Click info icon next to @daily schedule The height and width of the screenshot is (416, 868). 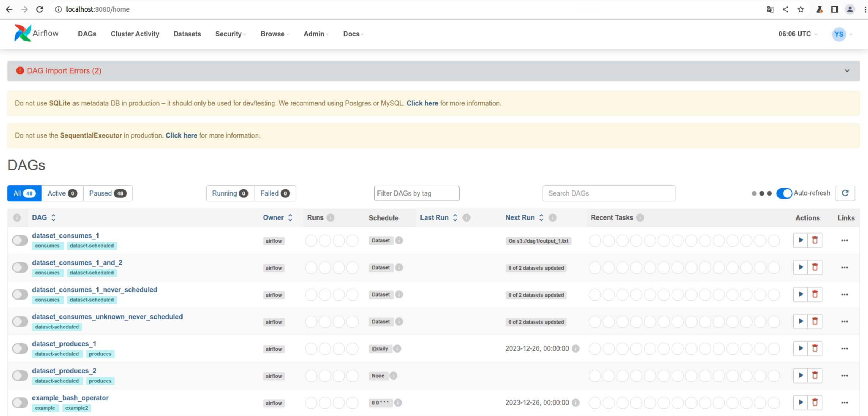click(397, 348)
